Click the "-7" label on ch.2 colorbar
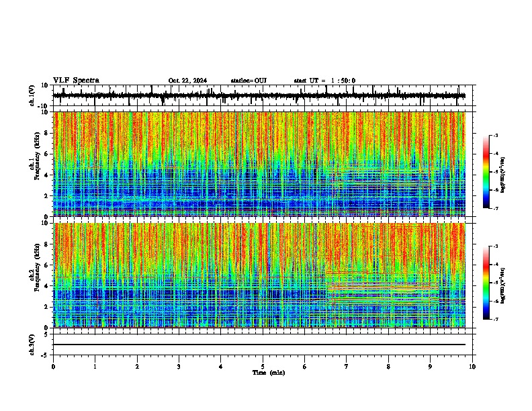The height and width of the screenshot is (411, 532). 496,320
